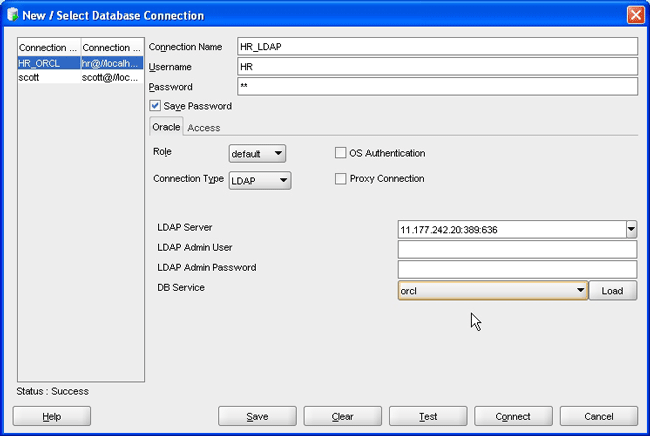650x436 pixels.
Task: Open the Role dropdown
Action: (x=257, y=154)
